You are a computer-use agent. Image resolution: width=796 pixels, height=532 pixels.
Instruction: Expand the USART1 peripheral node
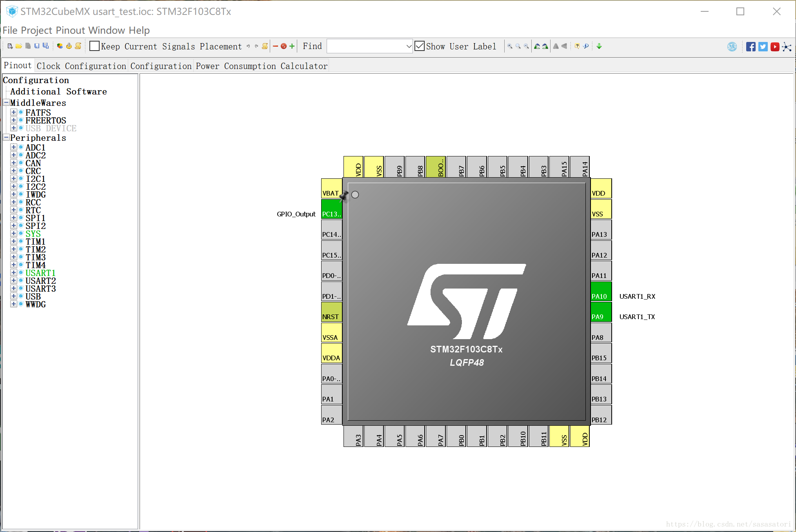click(x=14, y=273)
